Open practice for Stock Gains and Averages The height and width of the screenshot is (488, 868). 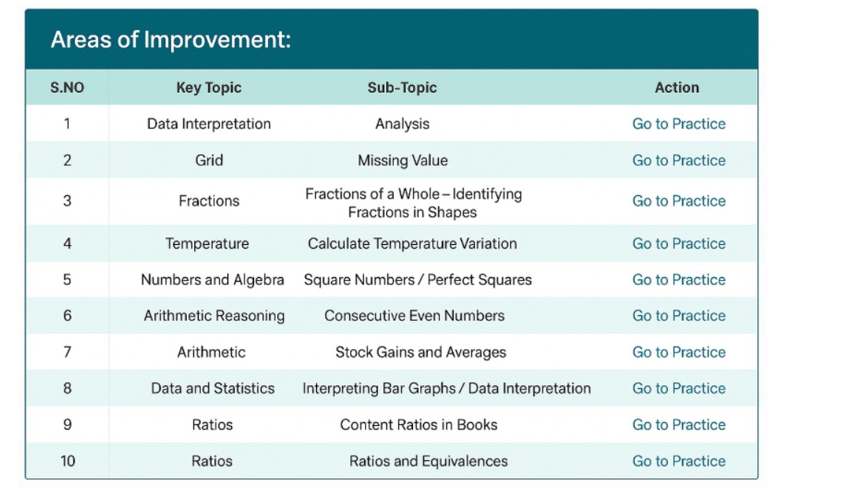pos(679,352)
